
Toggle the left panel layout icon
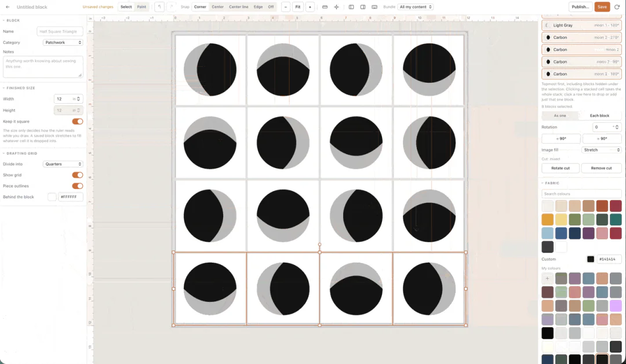tap(351, 7)
